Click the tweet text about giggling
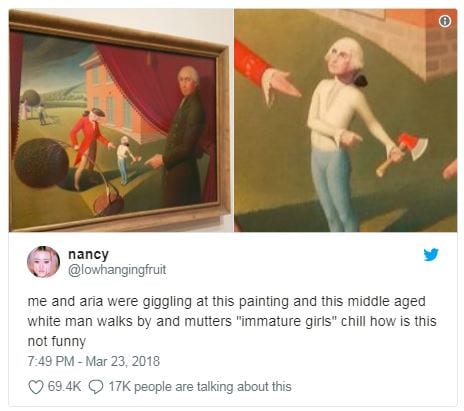 pos(232,321)
